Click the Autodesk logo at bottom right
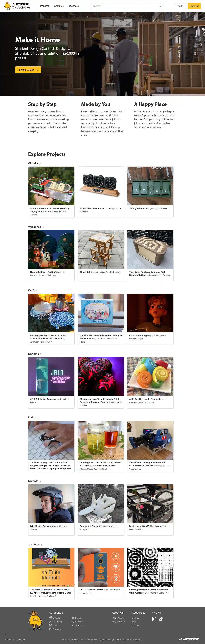 (x=189, y=639)
